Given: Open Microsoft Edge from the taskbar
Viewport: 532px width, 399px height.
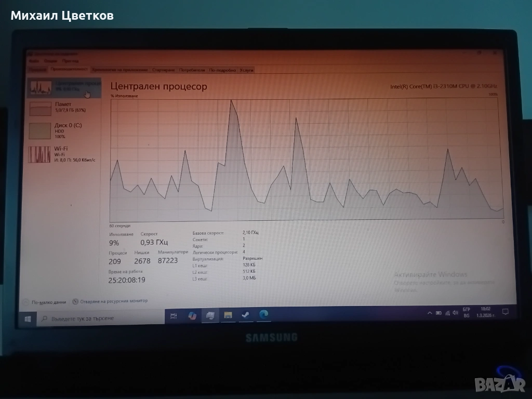Looking at the screenshot, I should coord(263,314).
